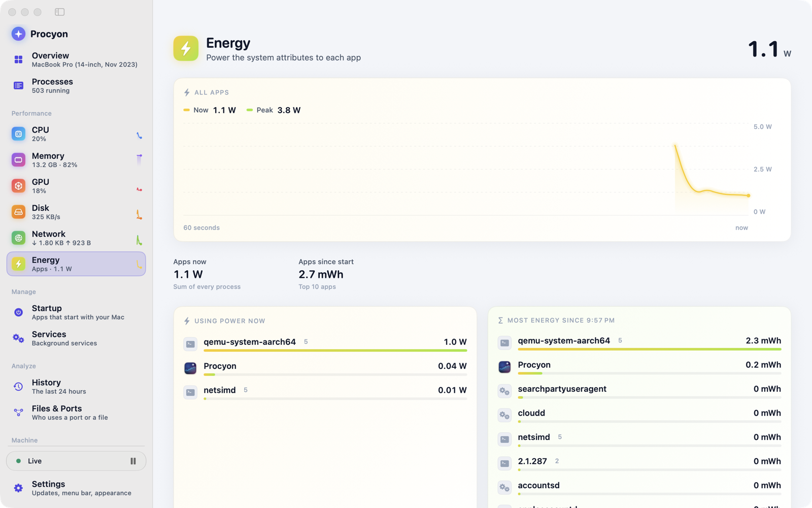Select netsimd row showing 0.01 W

tap(325, 392)
